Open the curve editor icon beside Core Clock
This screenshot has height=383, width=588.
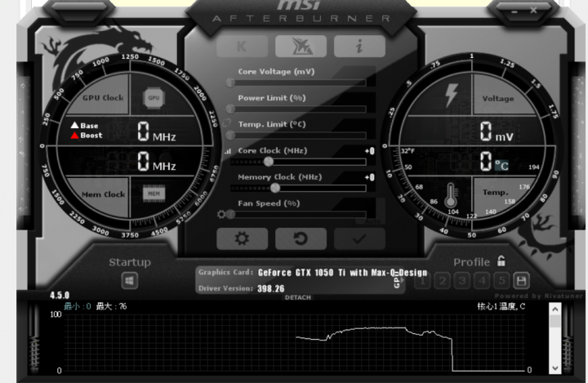click(228, 152)
